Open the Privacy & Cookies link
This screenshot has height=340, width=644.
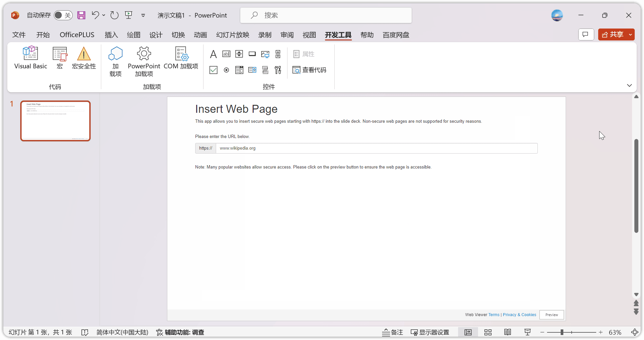(x=519, y=315)
